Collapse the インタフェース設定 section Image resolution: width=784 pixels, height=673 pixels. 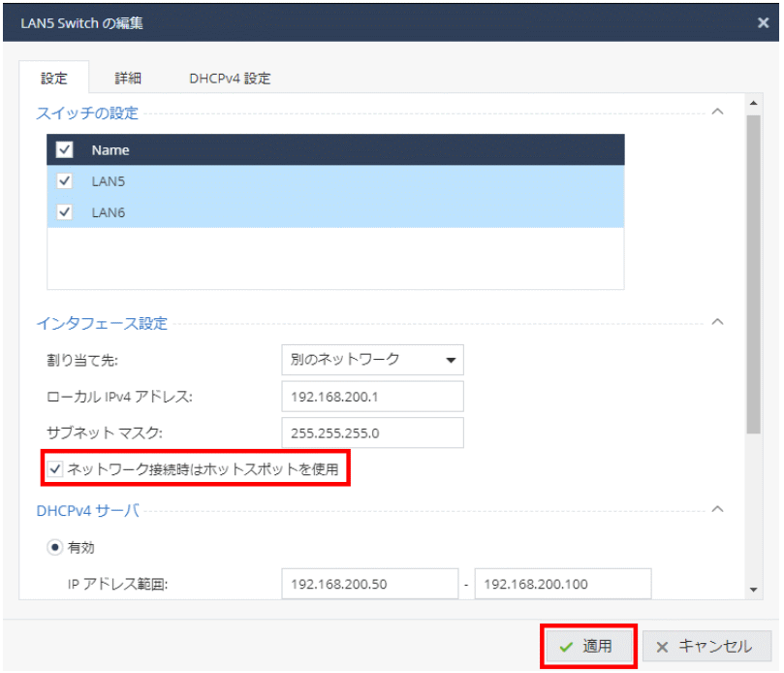coord(717,322)
